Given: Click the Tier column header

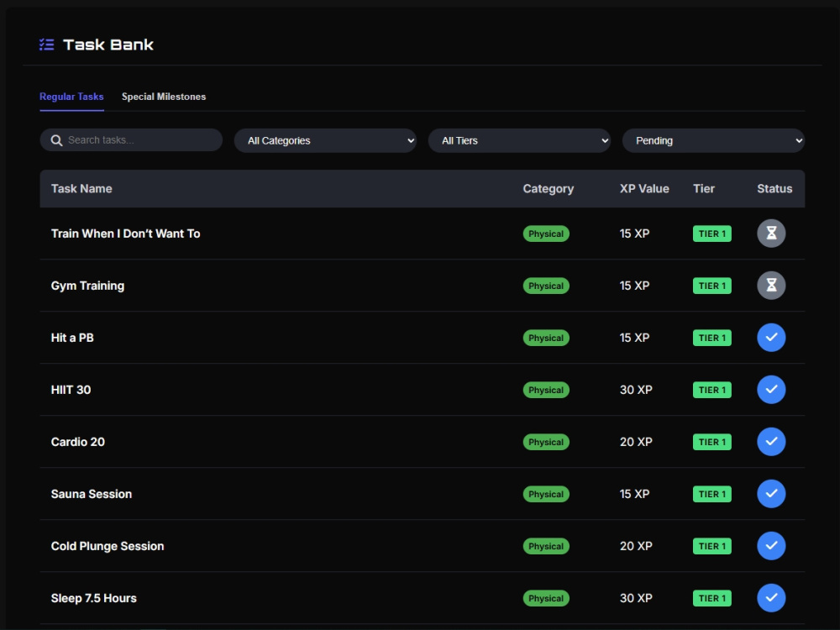Looking at the screenshot, I should pos(703,188).
